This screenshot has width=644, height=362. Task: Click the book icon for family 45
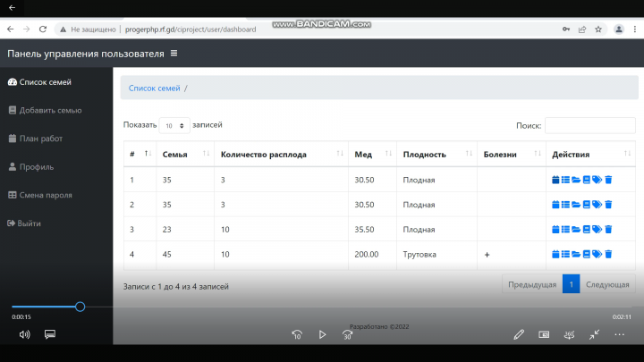(x=587, y=255)
